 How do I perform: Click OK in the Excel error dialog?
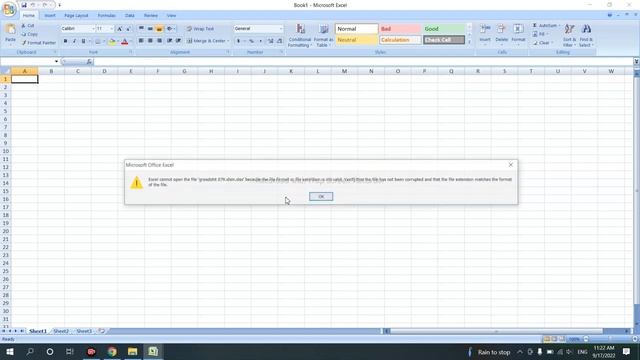pyautogui.click(x=321, y=196)
